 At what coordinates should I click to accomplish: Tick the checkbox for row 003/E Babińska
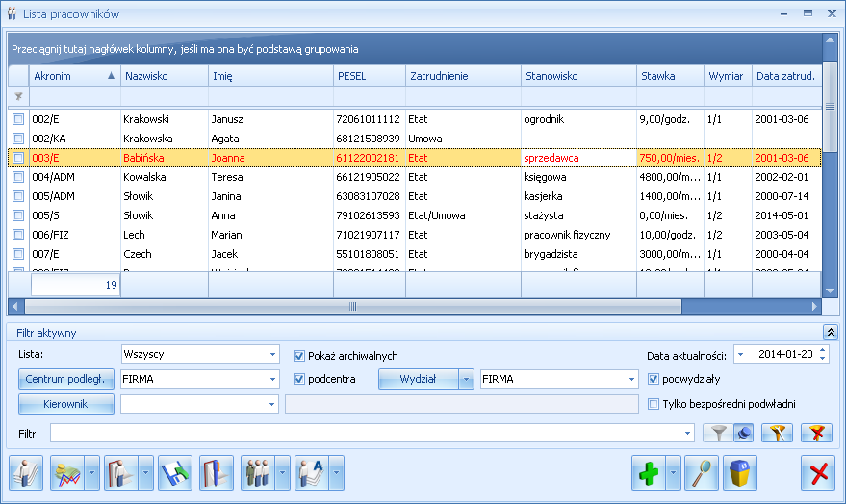(18, 158)
